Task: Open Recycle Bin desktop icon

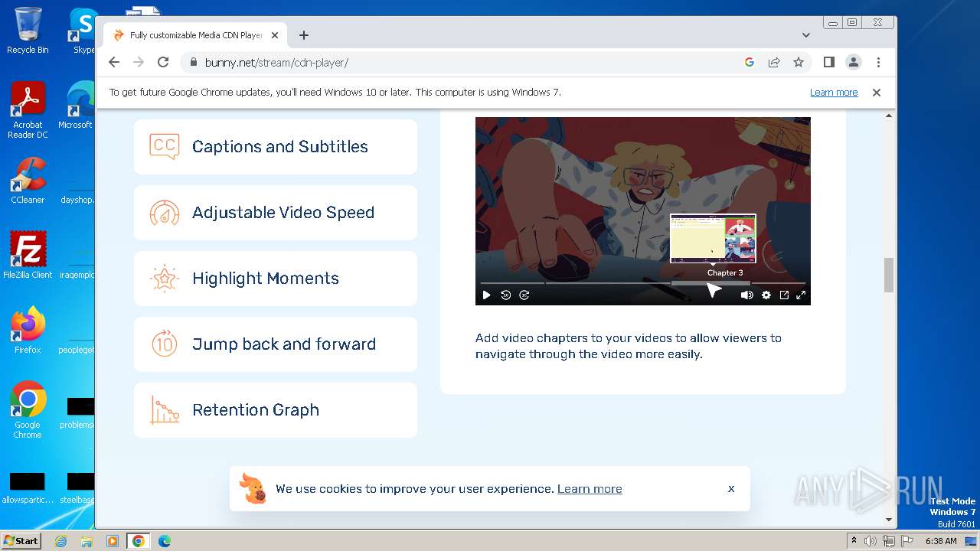Action: pos(28,31)
